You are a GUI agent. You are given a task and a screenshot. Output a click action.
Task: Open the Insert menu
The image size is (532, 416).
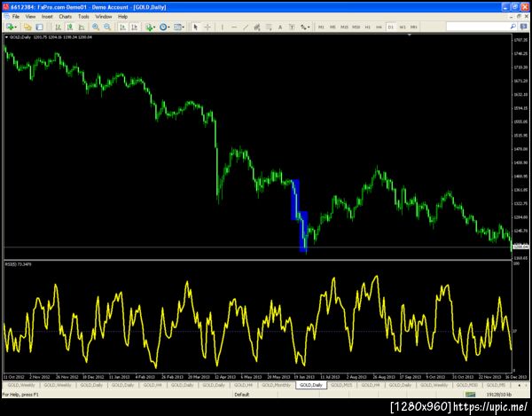(47, 16)
